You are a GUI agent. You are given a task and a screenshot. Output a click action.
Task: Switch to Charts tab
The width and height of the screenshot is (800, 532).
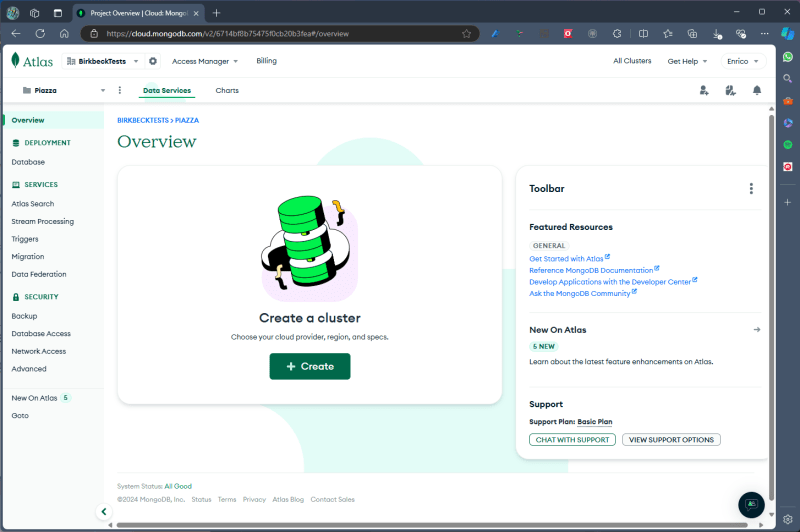[227, 90]
